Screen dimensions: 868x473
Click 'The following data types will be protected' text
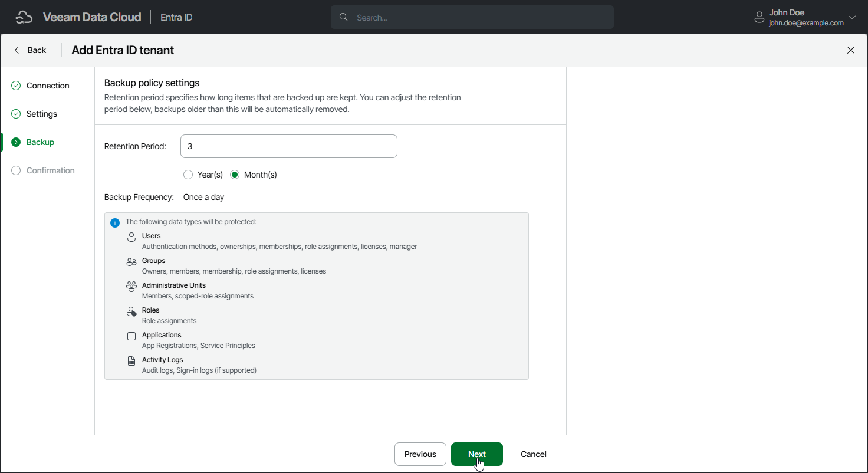pos(191,222)
